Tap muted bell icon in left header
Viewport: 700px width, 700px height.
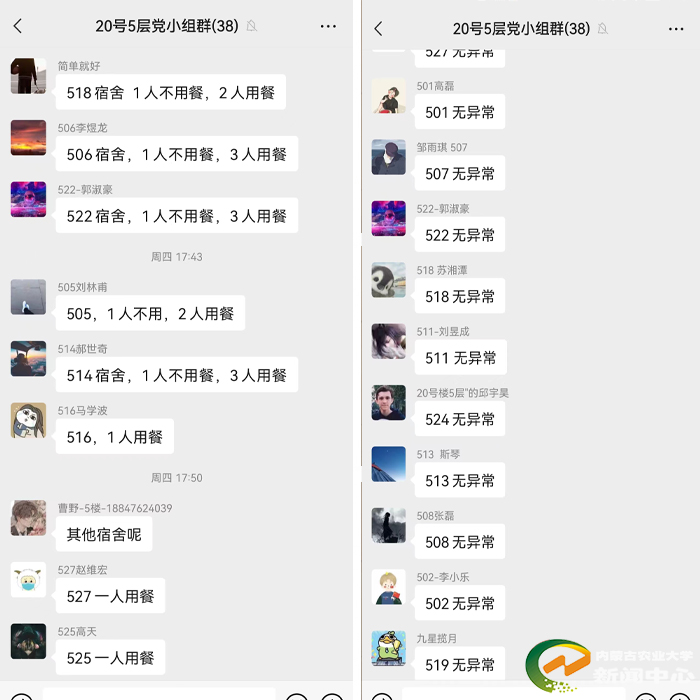[252, 26]
